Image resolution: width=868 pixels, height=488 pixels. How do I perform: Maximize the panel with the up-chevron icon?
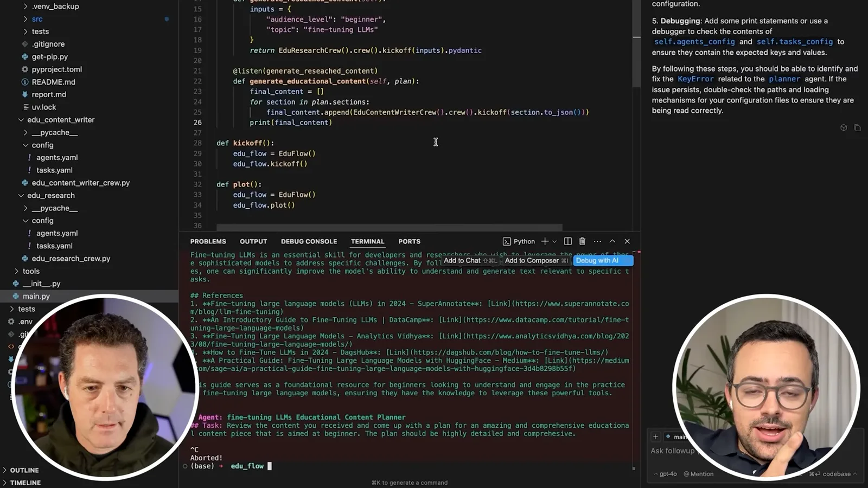[612, 241]
